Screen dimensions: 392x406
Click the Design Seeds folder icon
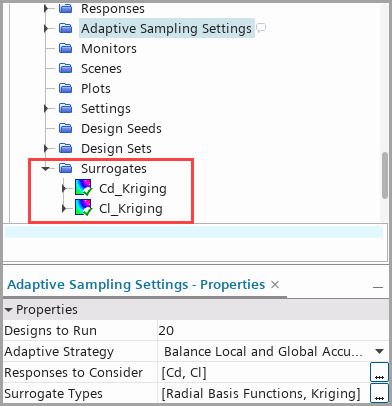pos(66,128)
